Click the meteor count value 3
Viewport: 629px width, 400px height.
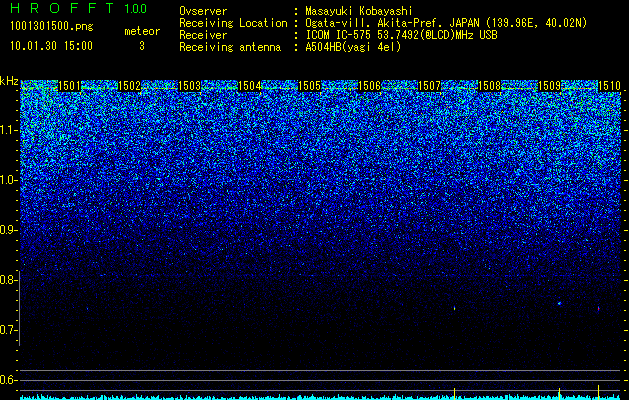[x=142, y=46]
